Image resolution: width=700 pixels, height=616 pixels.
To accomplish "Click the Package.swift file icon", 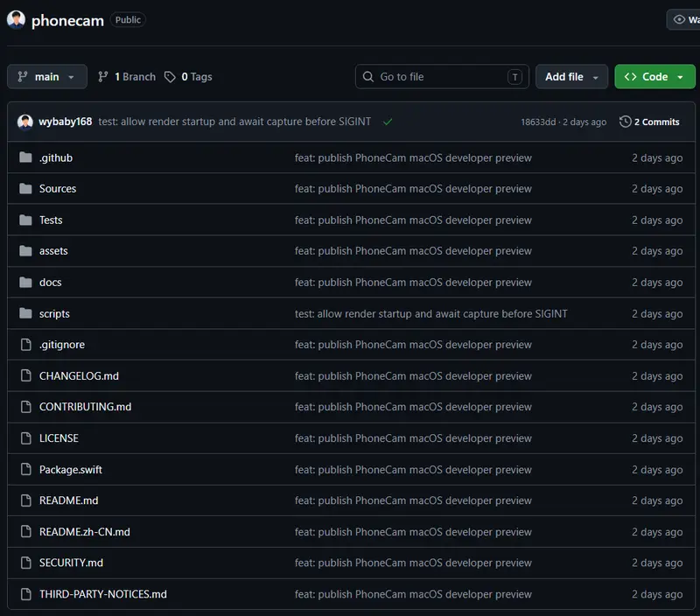I will coord(26,470).
